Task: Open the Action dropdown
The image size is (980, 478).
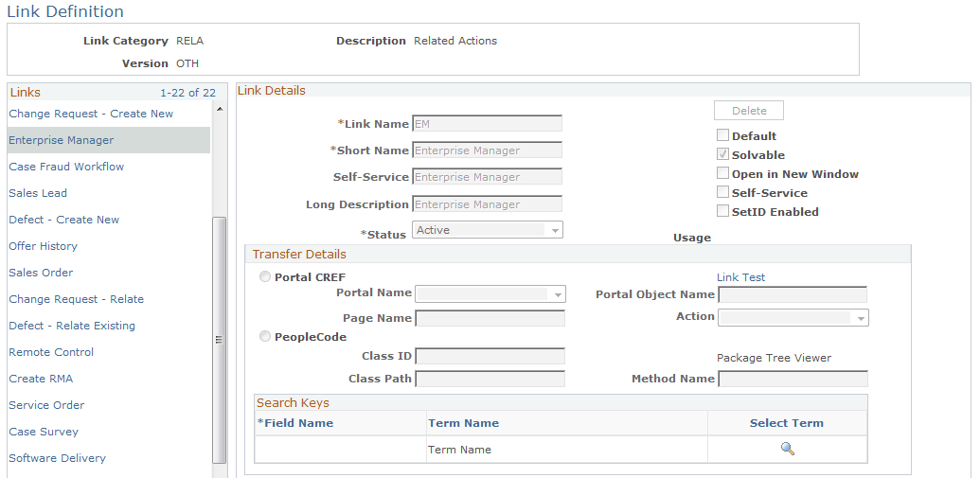Action: pos(793,317)
